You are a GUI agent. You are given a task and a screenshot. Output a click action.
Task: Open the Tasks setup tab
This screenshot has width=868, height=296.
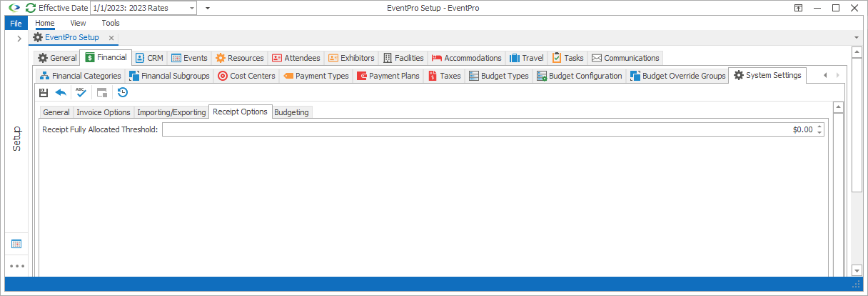tap(568, 58)
